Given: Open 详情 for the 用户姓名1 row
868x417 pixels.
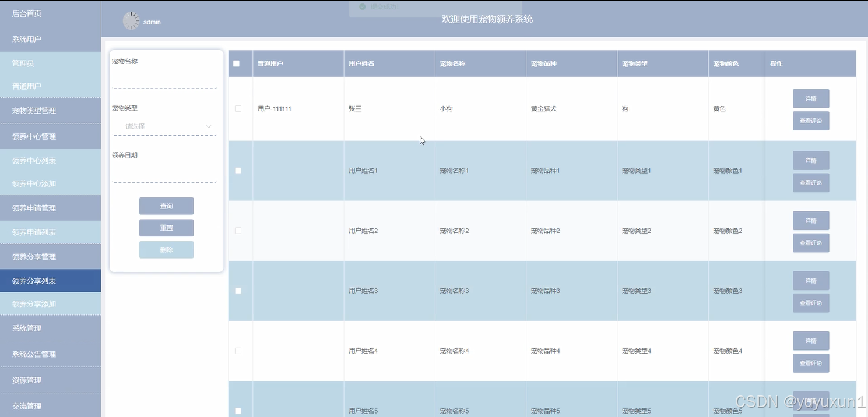Looking at the screenshot, I should click(811, 160).
